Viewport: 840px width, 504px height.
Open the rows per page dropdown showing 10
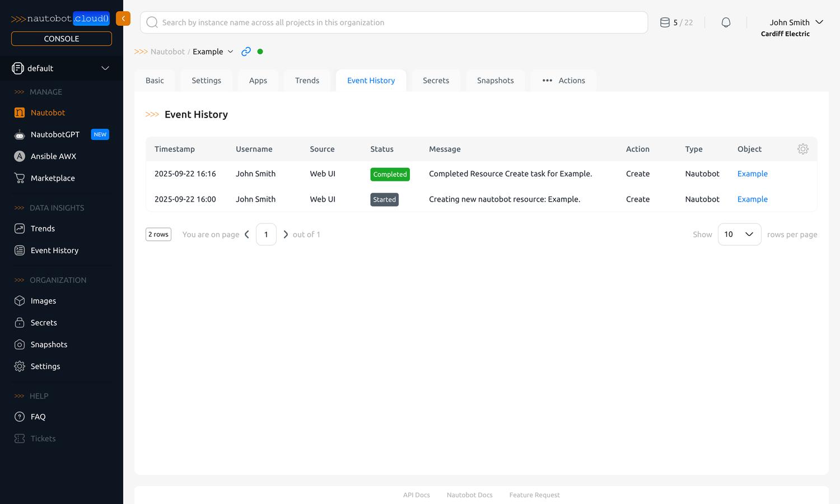tap(739, 234)
